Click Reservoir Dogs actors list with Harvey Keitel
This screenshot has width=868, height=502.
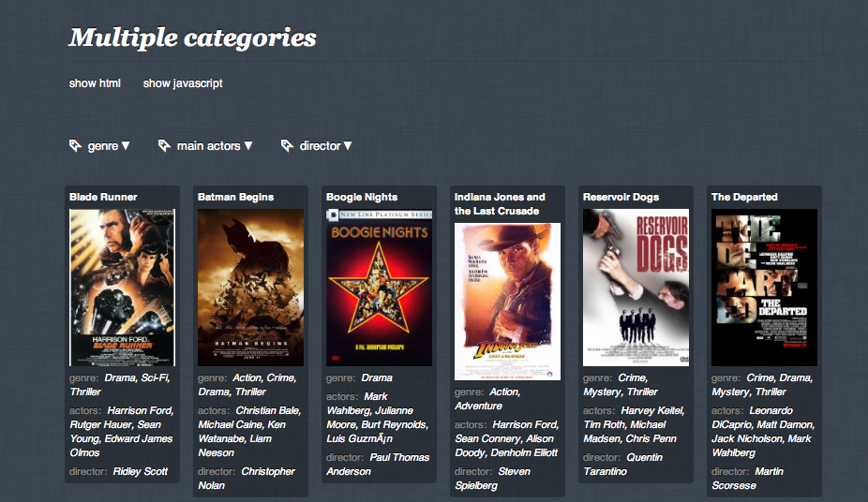click(635, 424)
